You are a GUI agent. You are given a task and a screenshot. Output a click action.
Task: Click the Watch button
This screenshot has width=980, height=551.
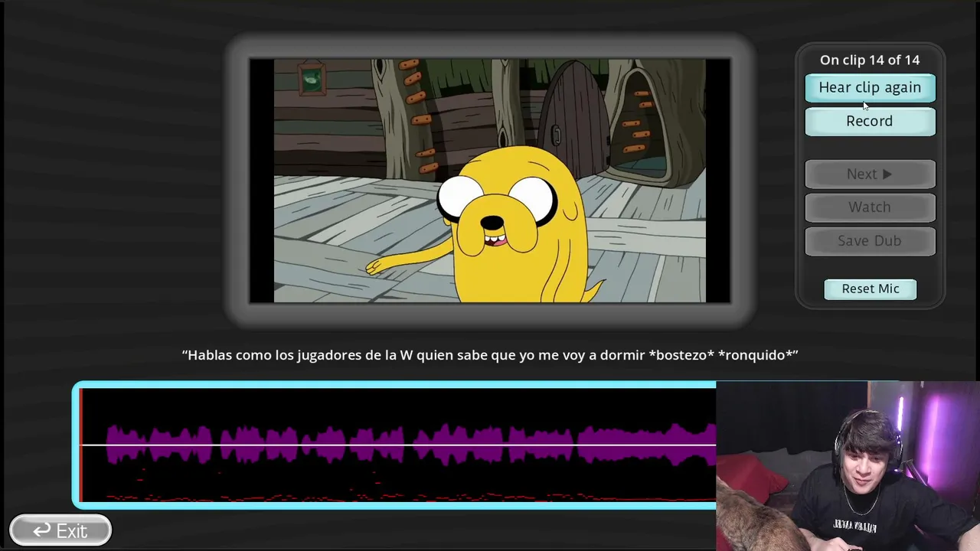[870, 207]
